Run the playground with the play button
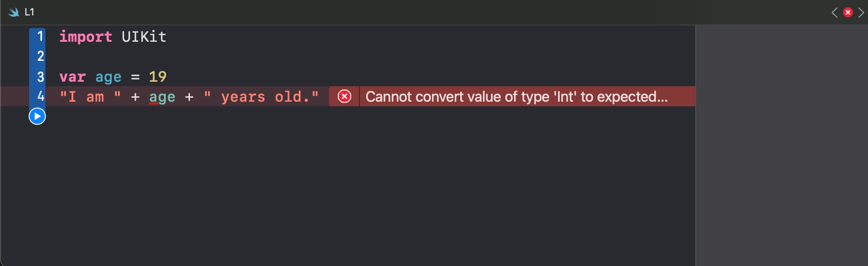 [36, 116]
